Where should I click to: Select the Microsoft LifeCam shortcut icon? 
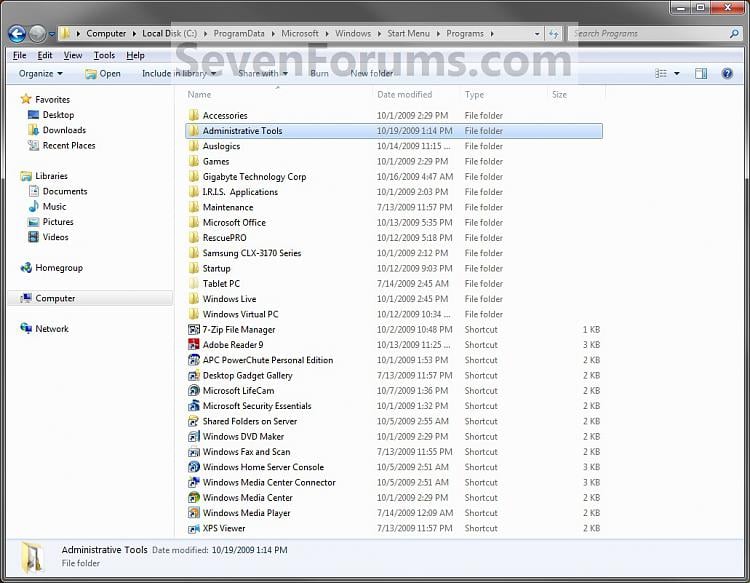tap(194, 391)
